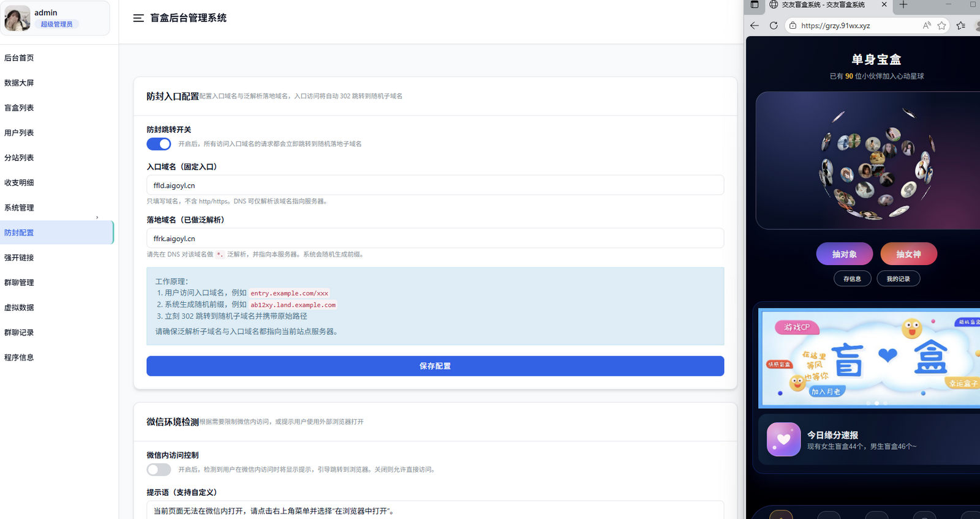This screenshot has height=519, width=980.
Task: Click the star icon to favorite the page
Action: coord(942,26)
